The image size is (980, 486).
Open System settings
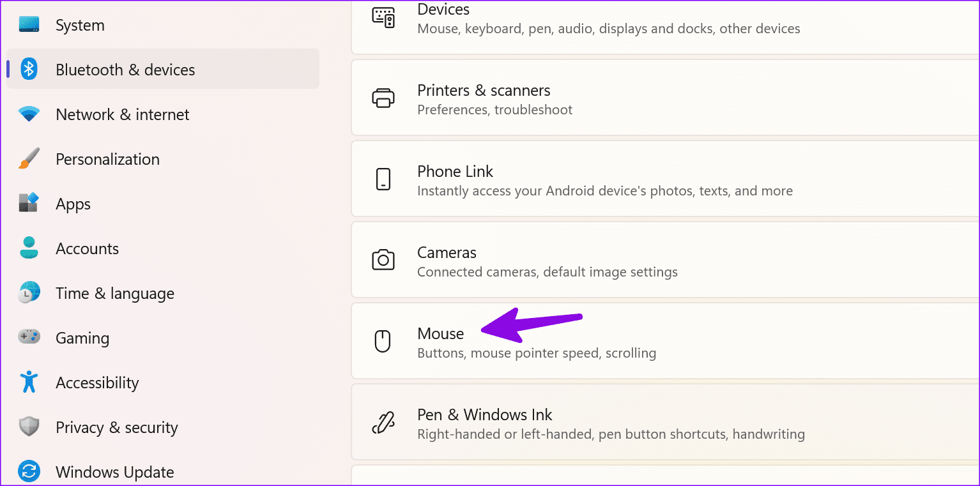(163, 25)
